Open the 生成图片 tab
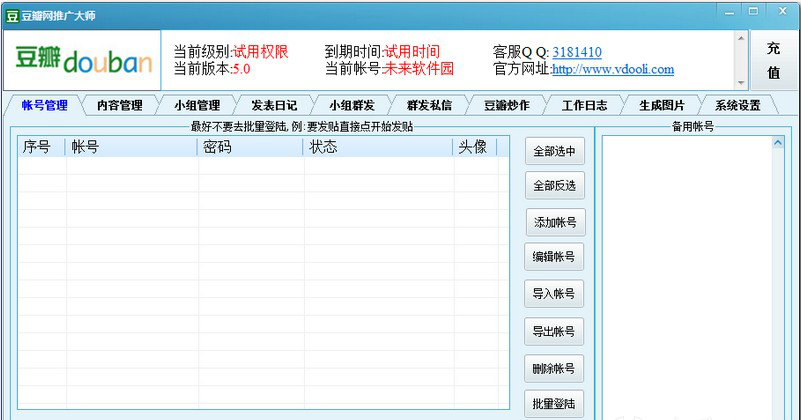801x420 pixels. click(662, 105)
